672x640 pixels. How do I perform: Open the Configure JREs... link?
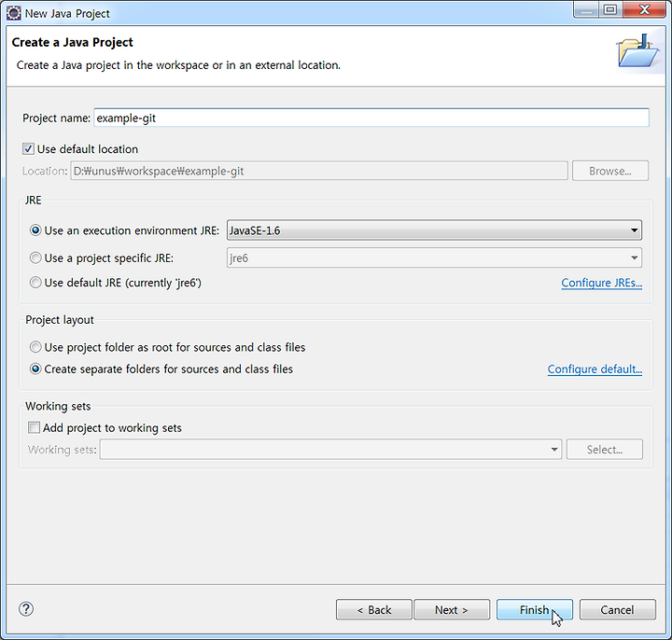[602, 283]
